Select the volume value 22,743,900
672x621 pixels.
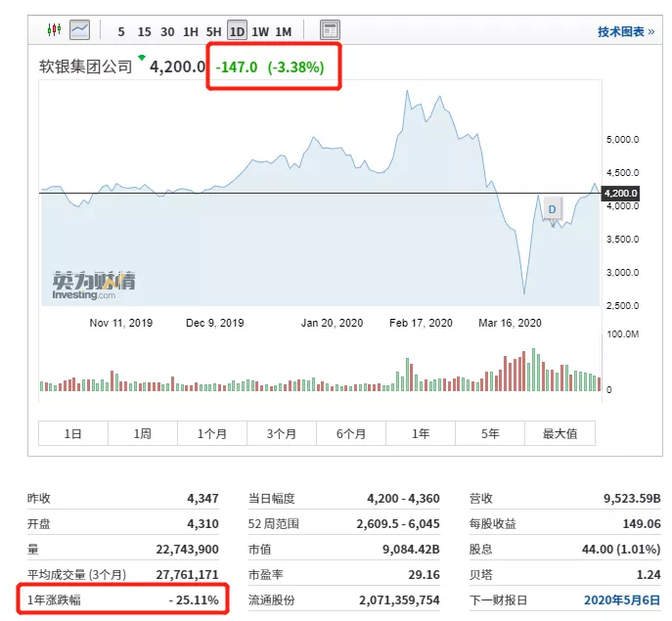coord(187,549)
